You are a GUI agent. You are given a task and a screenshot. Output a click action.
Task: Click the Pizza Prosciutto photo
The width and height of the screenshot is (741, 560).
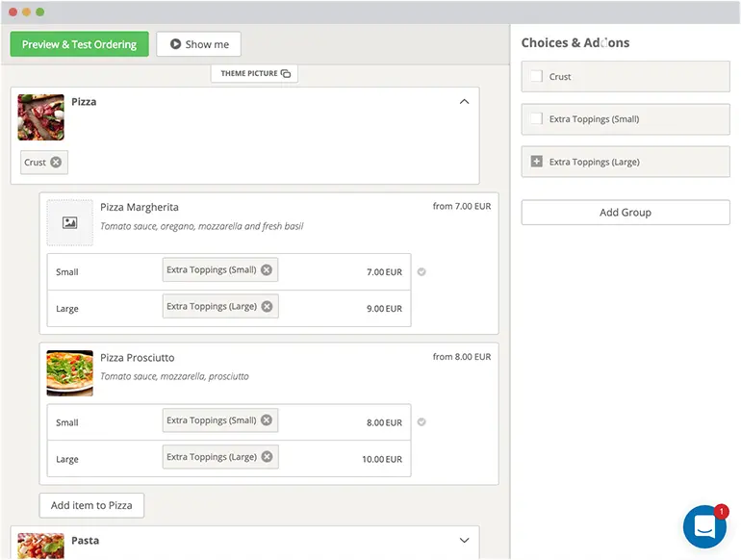tap(70, 373)
